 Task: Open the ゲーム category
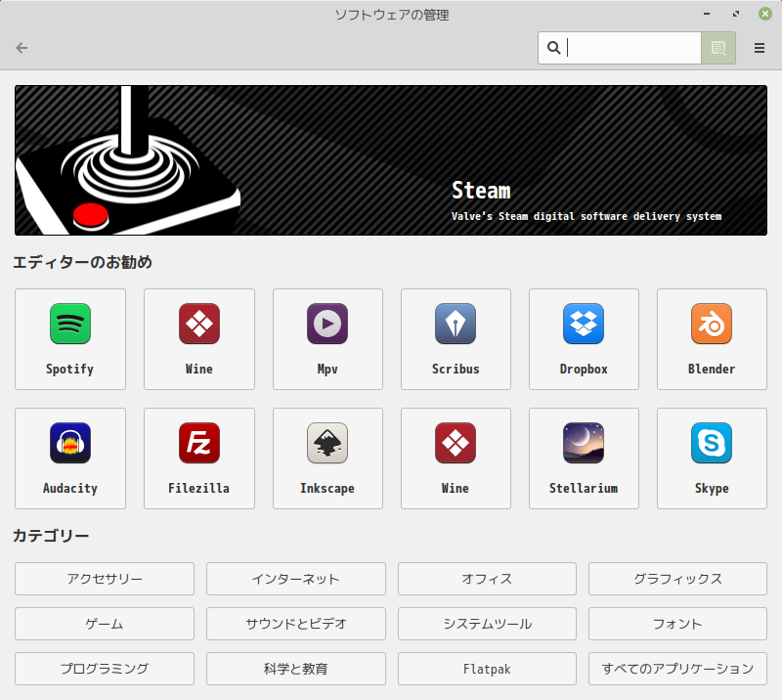tap(105, 624)
